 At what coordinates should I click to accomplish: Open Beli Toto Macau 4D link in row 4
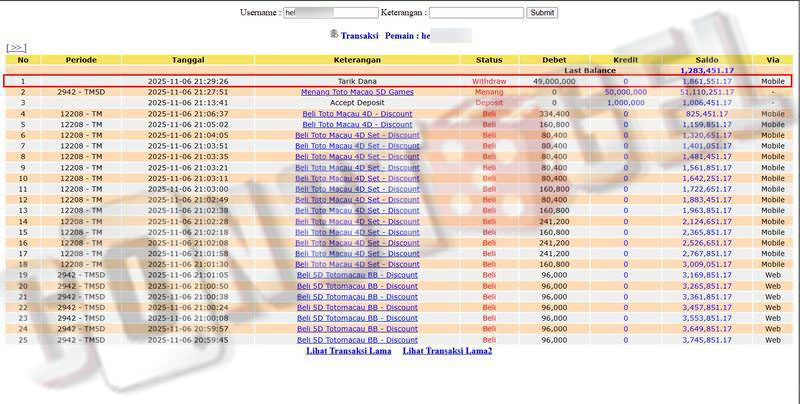point(357,114)
